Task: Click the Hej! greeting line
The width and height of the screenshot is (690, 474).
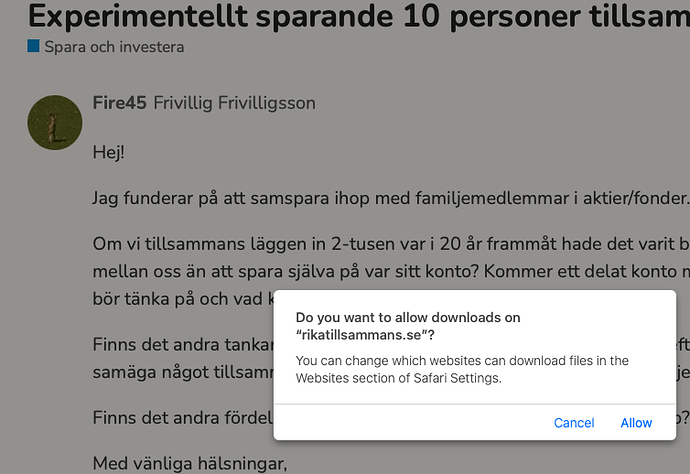Action: (x=108, y=153)
